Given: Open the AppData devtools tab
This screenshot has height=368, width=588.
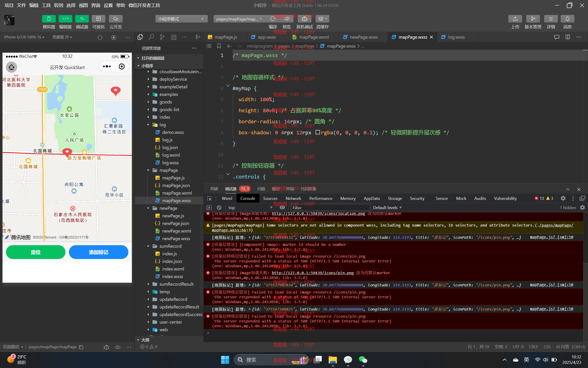Looking at the screenshot, I should 371,198.
